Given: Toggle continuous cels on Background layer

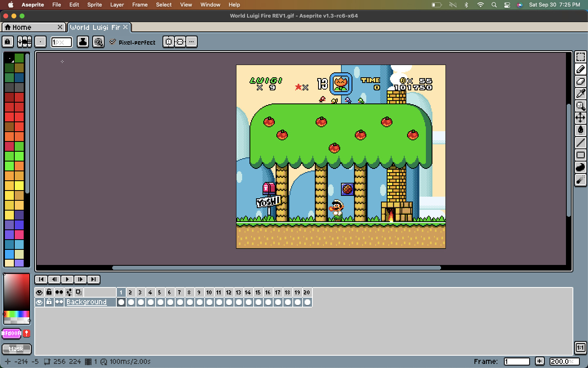Looking at the screenshot, I should 59,302.
